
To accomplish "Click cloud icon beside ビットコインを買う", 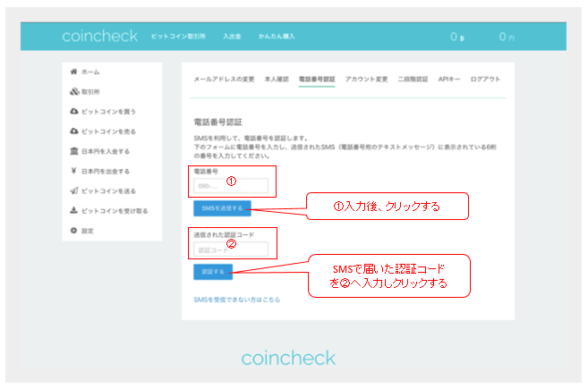I will point(74,111).
